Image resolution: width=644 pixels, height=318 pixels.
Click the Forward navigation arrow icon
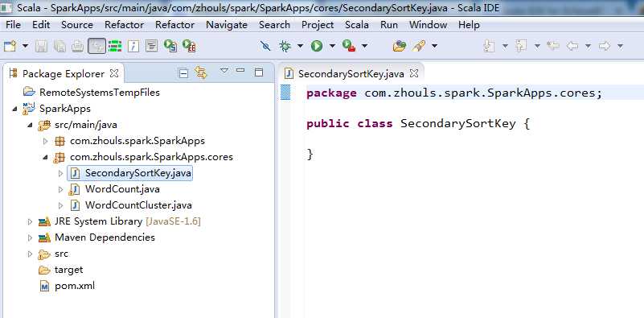point(604,46)
